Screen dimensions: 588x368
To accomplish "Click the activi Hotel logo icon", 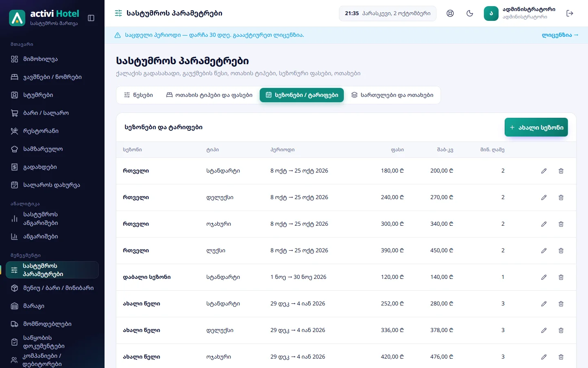I will point(17,18).
